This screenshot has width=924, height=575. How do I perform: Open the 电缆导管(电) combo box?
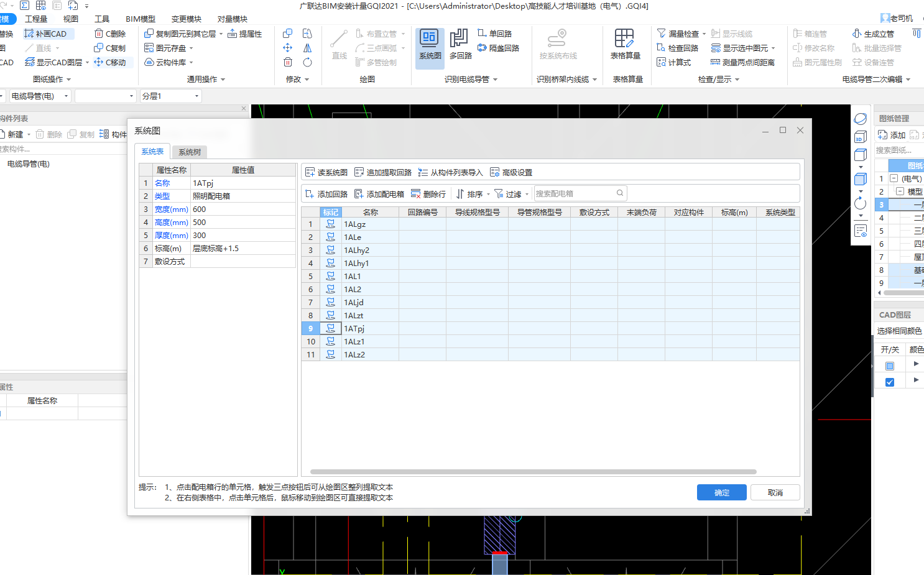point(39,96)
